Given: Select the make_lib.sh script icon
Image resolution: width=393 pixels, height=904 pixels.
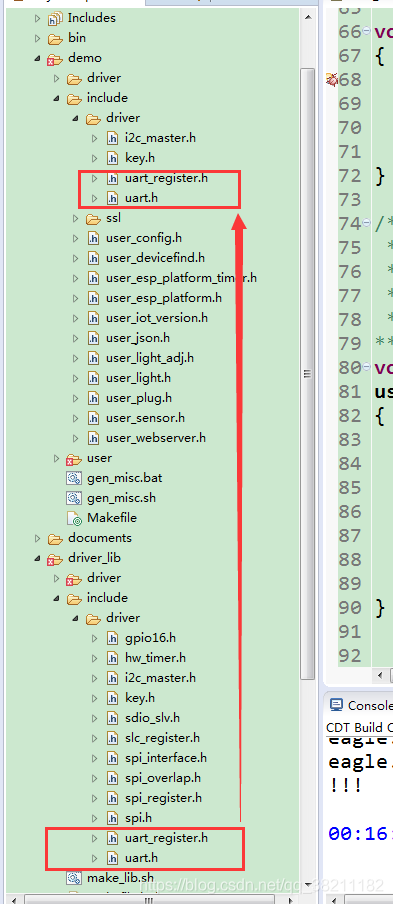Looking at the screenshot, I should [74, 878].
